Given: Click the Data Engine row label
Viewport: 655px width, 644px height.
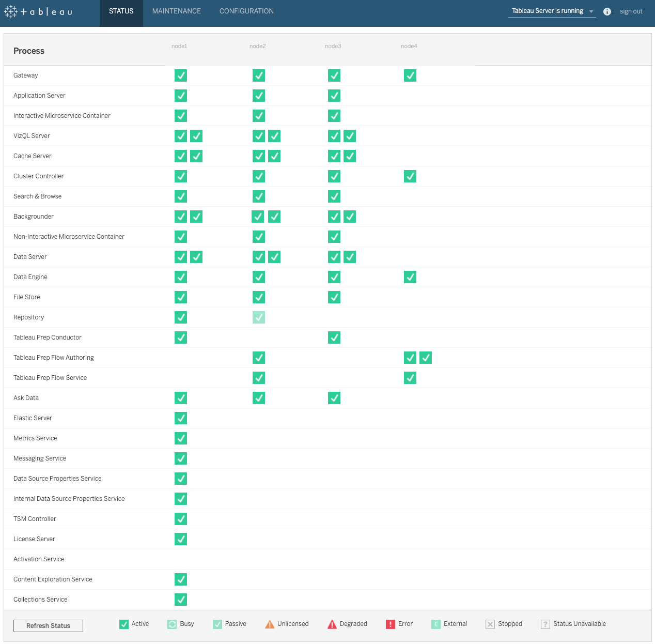Looking at the screenshot, I should pos(30,277).
